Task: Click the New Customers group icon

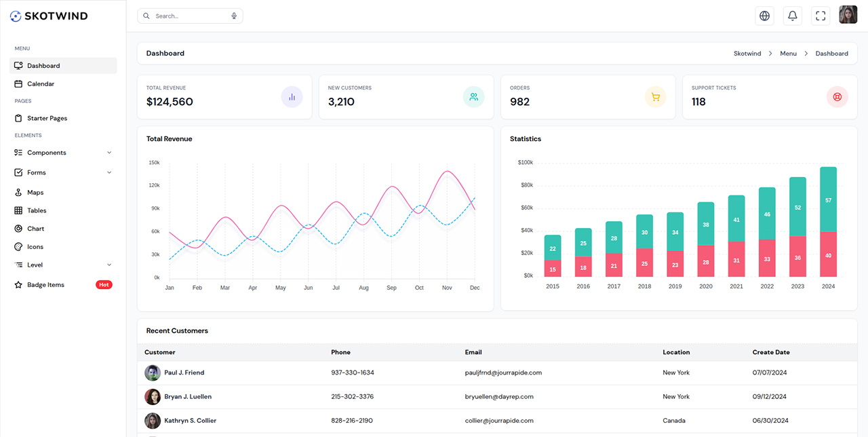Action: click(473, 97)
